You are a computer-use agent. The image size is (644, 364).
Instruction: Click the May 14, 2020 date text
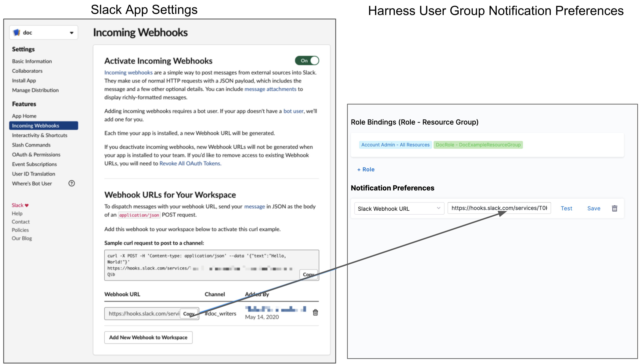[262, 317]
